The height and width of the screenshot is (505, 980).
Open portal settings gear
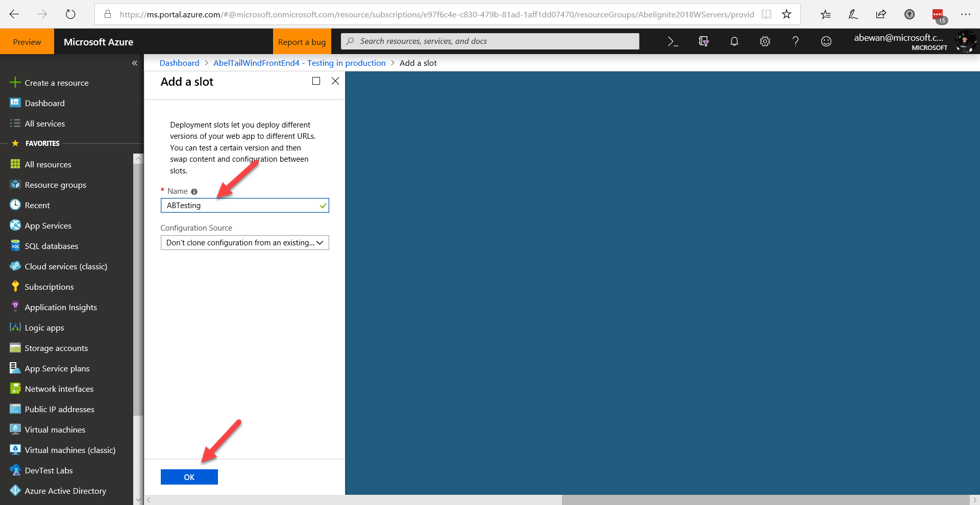[x=765, y=41]
